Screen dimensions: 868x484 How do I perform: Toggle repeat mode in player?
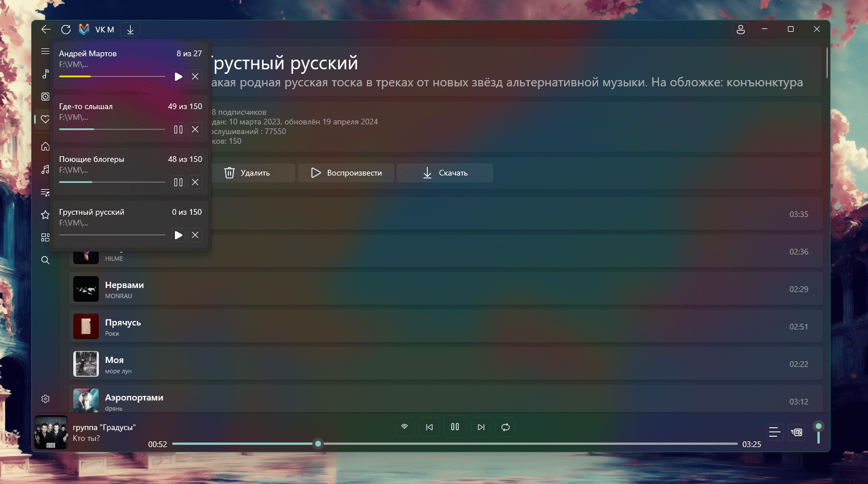(506, 427)
